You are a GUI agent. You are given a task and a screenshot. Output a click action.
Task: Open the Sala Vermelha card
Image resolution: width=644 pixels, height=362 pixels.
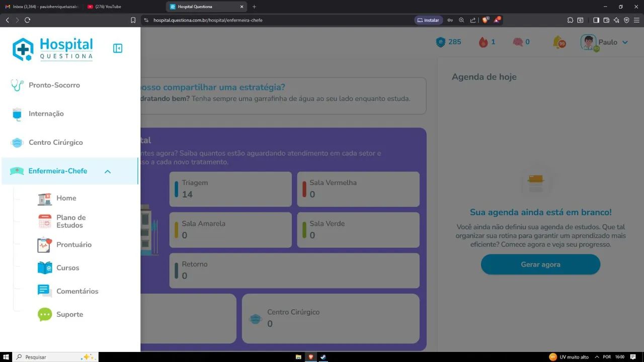tap(358, 189)
